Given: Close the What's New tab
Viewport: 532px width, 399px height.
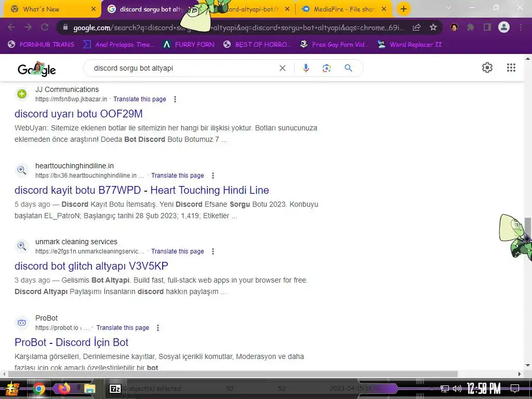Looking at the screenshot, I should coord(94,9).
